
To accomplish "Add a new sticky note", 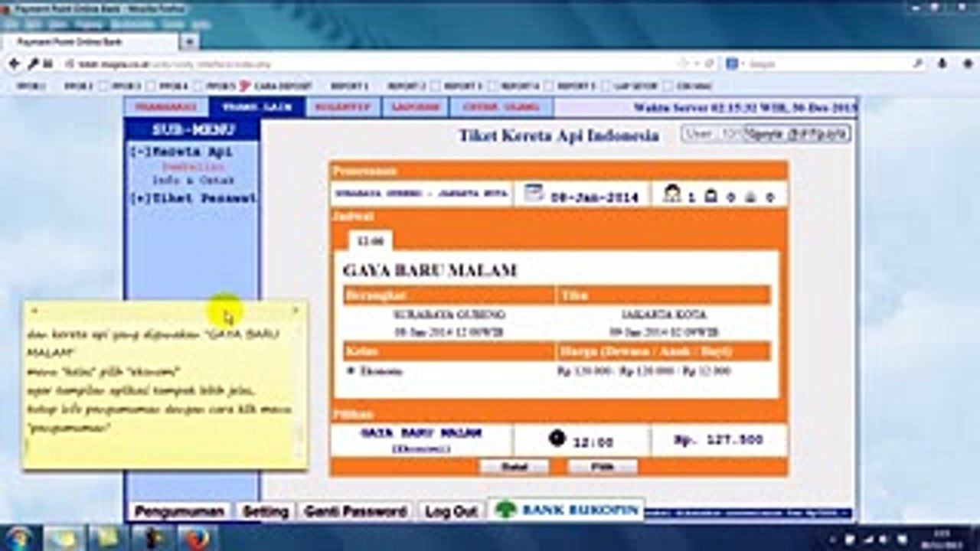I will click(34, 311).
